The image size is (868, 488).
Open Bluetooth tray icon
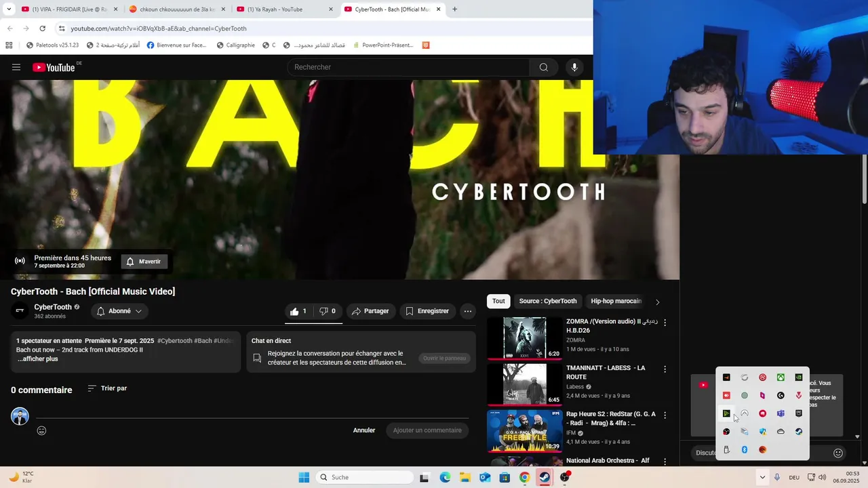745,449
